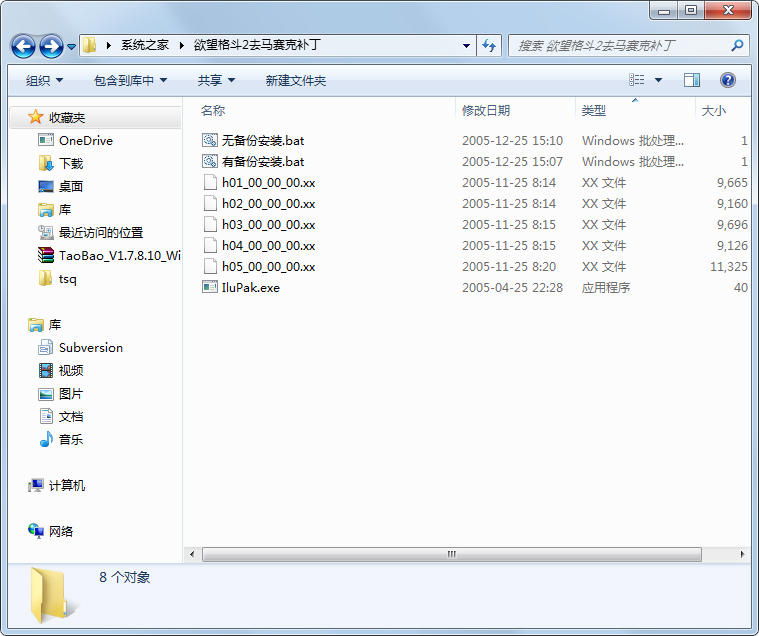Viewport: 759px width, 636px height.
Task: Expand the address bar history dropdown
Action: pyautogui.click(x=466, y=46)
